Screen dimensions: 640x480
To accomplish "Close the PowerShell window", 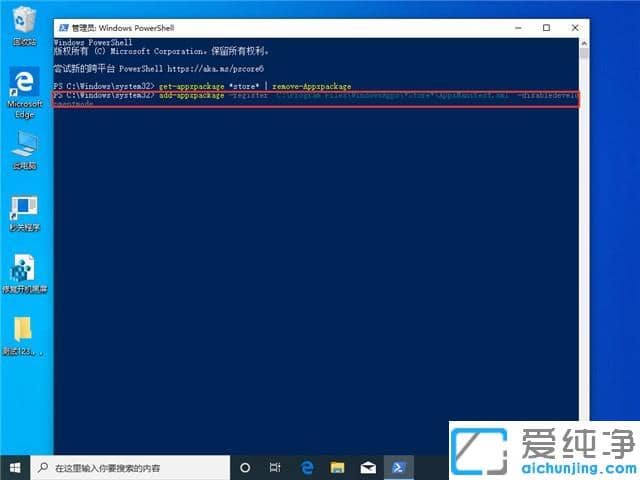I will [575, 28].
